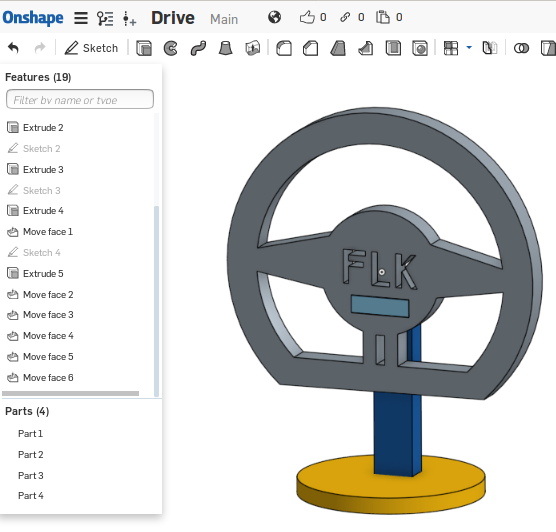Select Move face 3 feature

40,315
